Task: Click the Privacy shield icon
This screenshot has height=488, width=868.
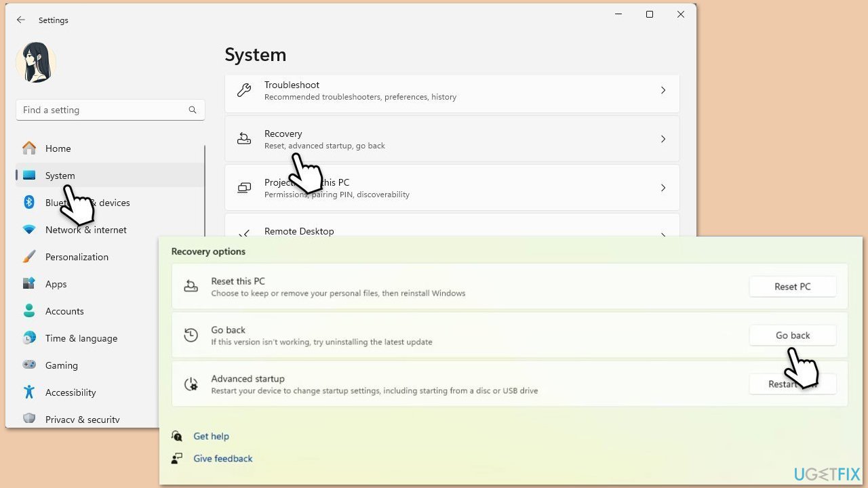Action: point(29,419)
